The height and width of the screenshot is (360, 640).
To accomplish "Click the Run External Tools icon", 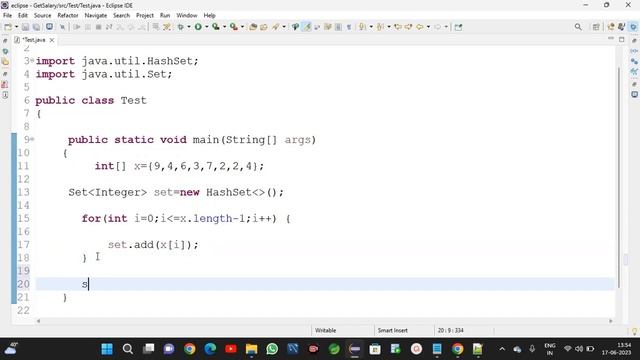I will pos(233,27).
